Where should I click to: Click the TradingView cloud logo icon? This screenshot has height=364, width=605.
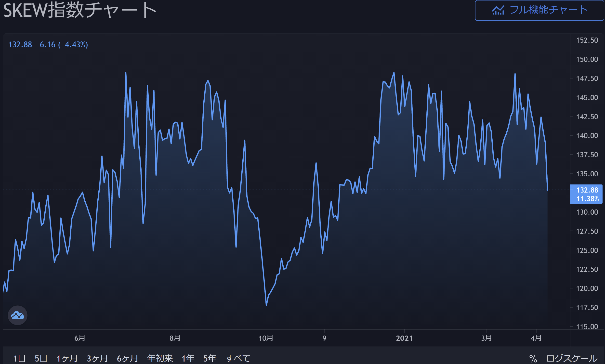(x=17, y=315)
